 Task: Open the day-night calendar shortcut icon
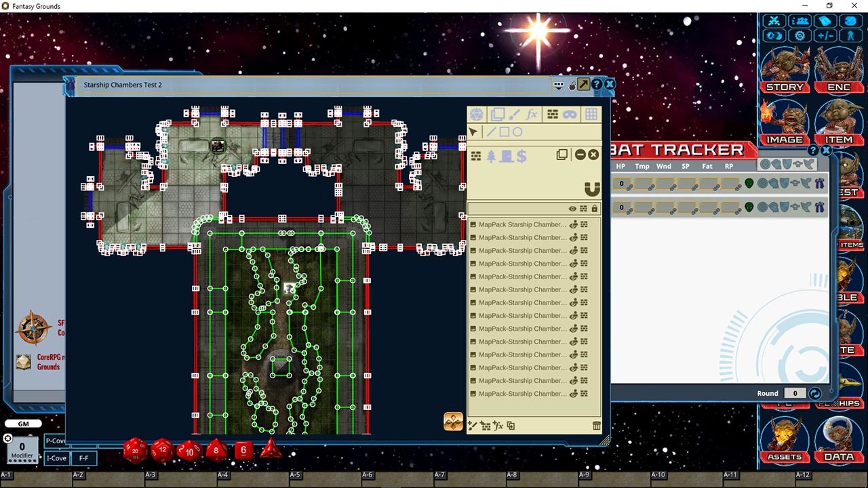(774, 36)
